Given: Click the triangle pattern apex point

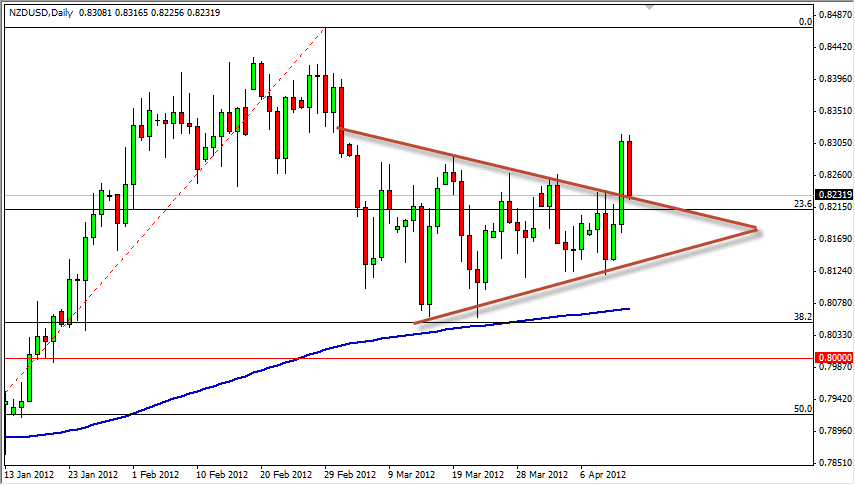Looking at the screenshot, I should pyautogui.click(x=754, y=230).
